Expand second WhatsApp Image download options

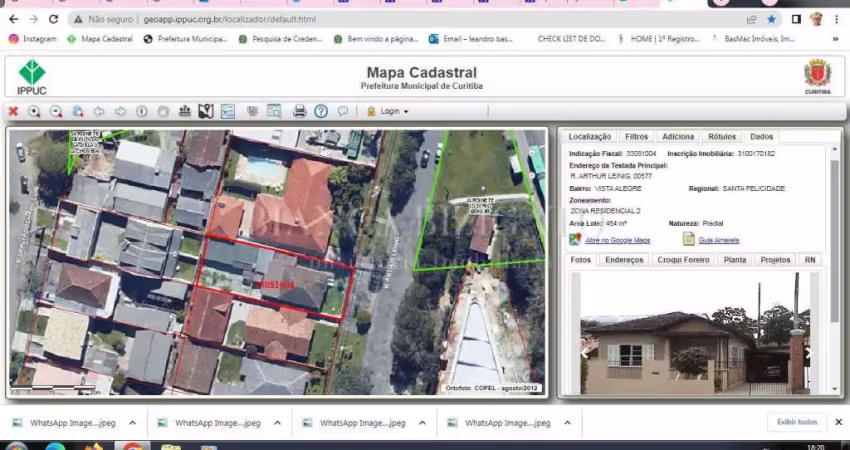(278, 423)
